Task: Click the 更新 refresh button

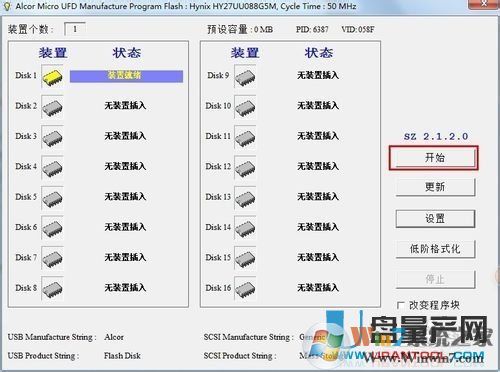Action: tap(435, 187)
